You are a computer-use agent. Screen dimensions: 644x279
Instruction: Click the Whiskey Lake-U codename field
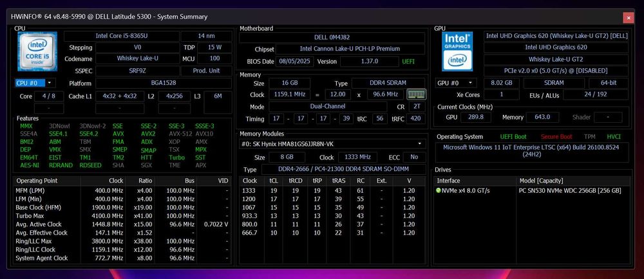click(x=137, y=59)
